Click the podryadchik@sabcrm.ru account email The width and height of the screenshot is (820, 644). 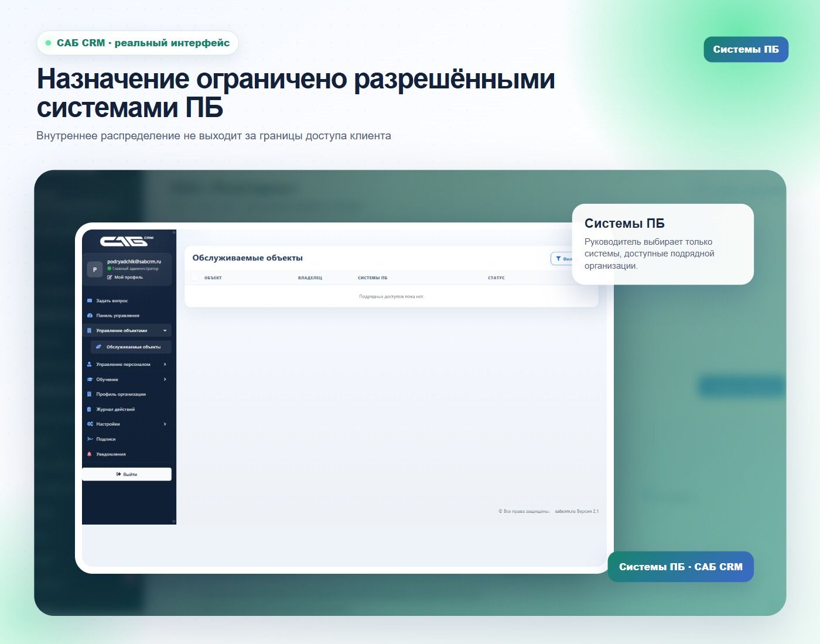click(x=134, y=262)
